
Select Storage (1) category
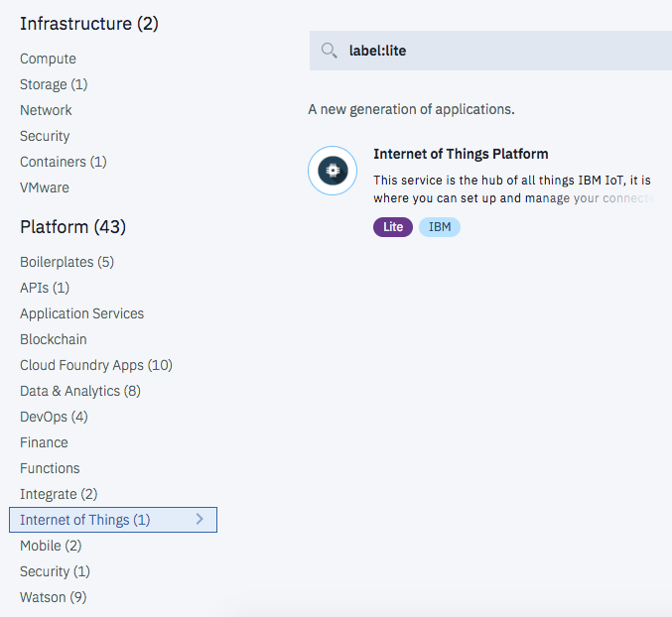(54, 84)
